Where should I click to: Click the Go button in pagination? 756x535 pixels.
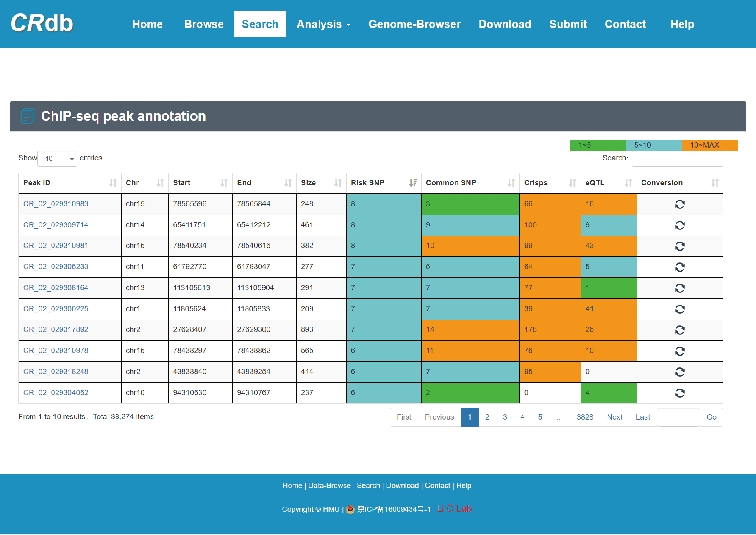[711, 417]
